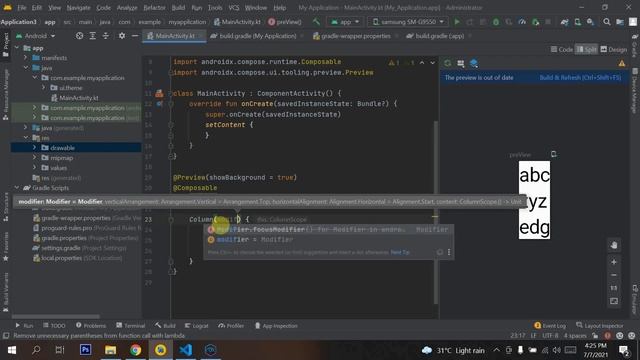Screen dimensions: 640x360
Task: Click the zoom to fit icon in preview
Action: pos(614,301)
